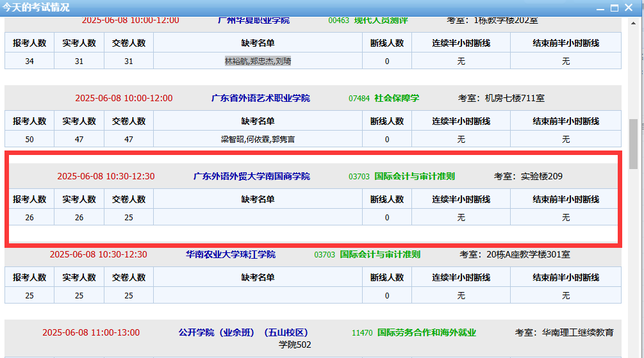The height and width of the screenshot is (358, 644).
Task: Open 公开学院（业余班）（五山校区） link
Action: point(243,332)
